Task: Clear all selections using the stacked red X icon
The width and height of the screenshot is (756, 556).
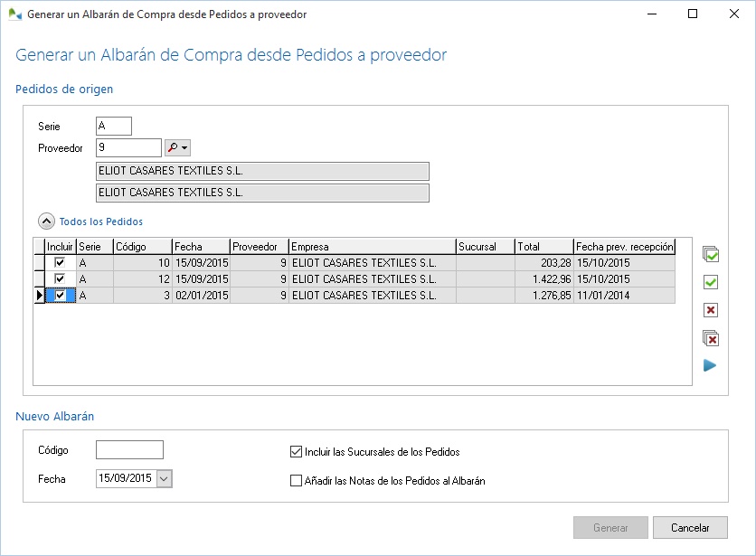Action: pos(712,338)
